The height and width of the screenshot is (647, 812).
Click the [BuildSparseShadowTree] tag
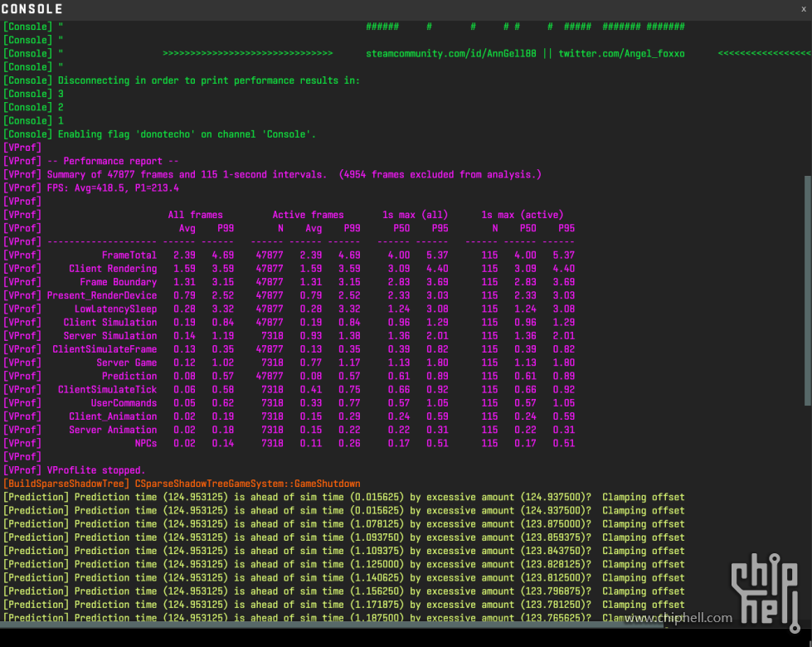(x=66, y=484)
